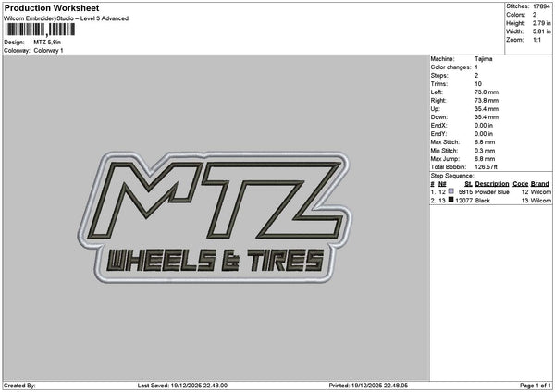Click the "Production Worksheet" title

click(x=52, y=7)
